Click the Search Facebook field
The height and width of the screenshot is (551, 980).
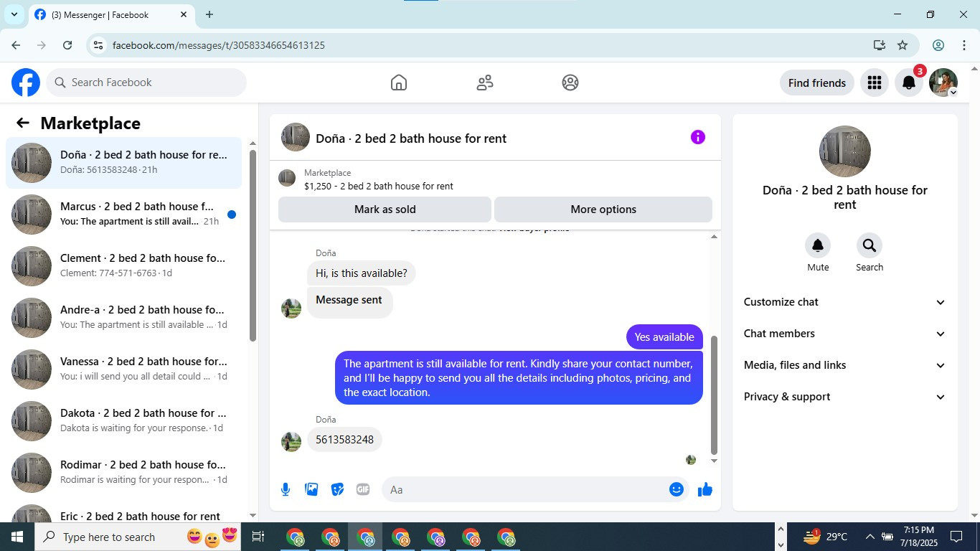tap(146, 83)
